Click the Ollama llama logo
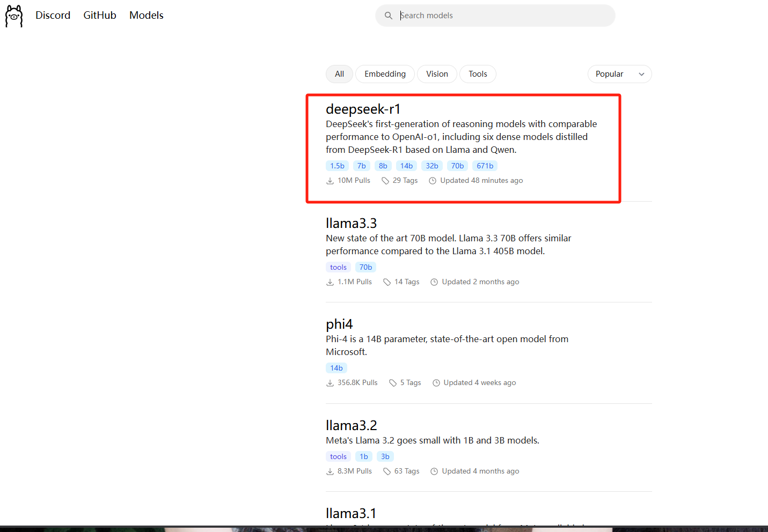Screen dimensions: 768x532 [x=14, y=16]
